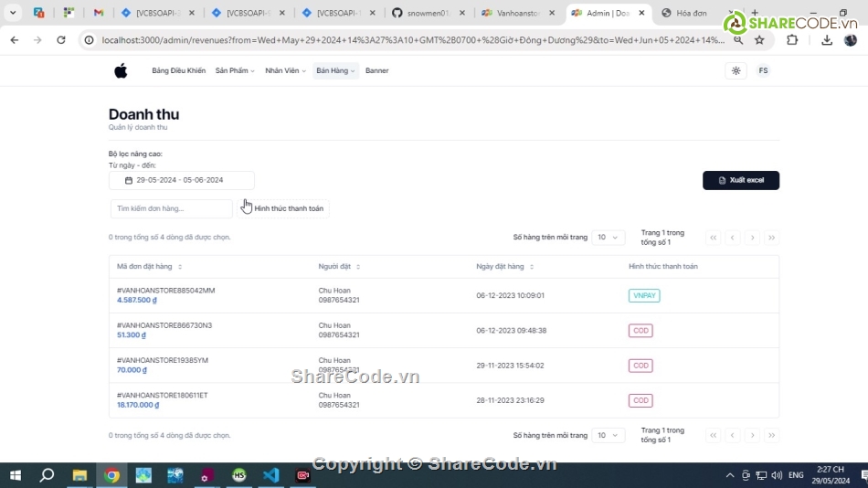The width and height of the screenshot is (868, 488).
Task: Click COD badge of order VANHOANSTORE19385YM
Action: [x=640, y=366]
